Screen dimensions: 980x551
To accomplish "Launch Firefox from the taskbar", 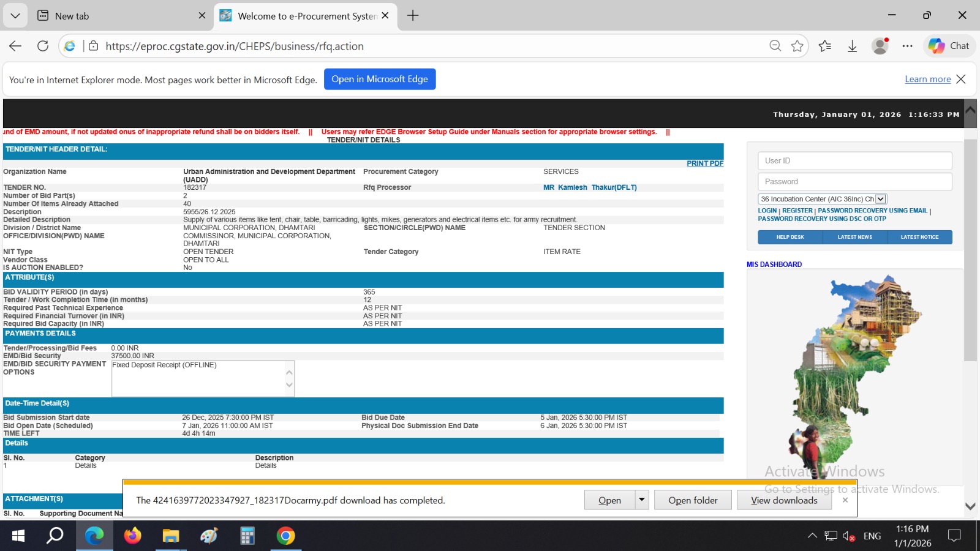I will pos(132,536).
